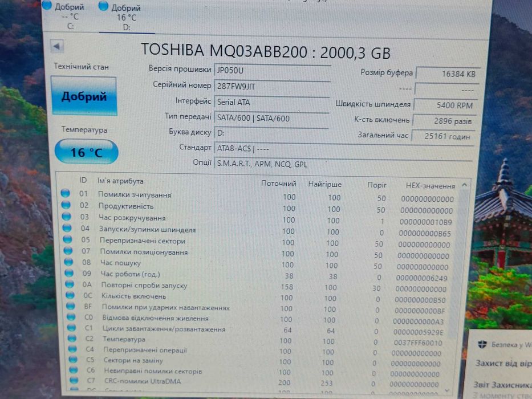Click the firmware version field JP050U
Viewport: 532px width, 399px height.
(273, 71)
